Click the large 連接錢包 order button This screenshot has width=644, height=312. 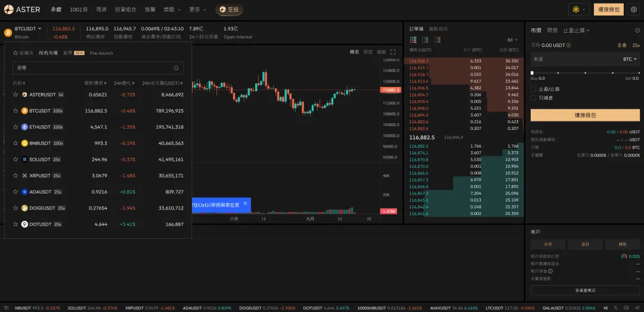click(585, 115)
